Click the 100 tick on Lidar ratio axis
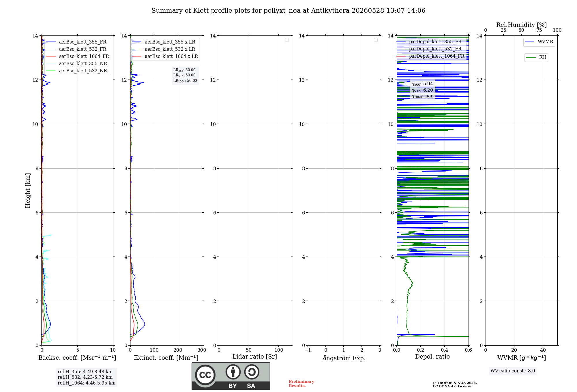Screen dimensions: 577x392 (279, 350)
